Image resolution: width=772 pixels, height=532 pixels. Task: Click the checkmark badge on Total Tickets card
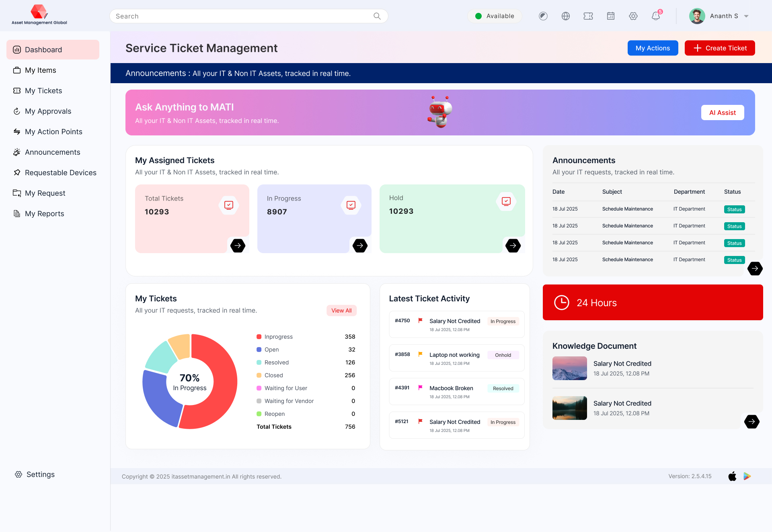coord(228,205)
